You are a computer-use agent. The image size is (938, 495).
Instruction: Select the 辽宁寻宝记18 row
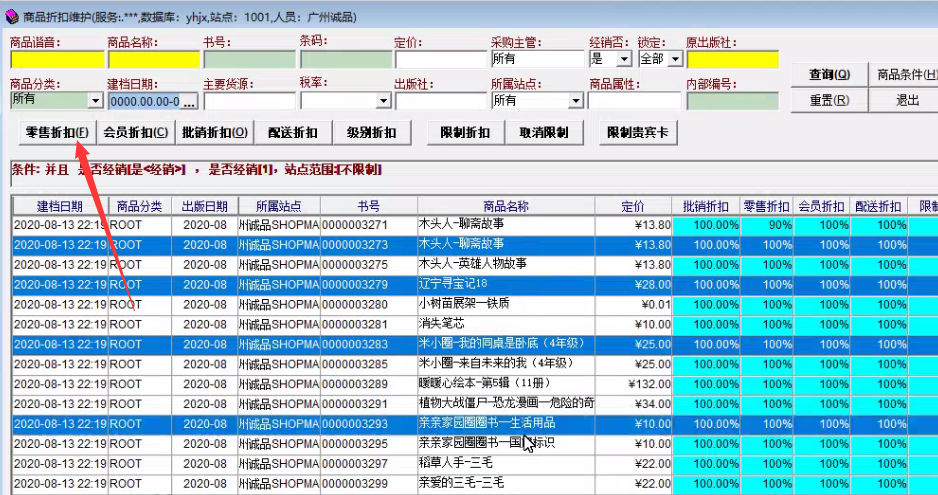tap(473, 284)
